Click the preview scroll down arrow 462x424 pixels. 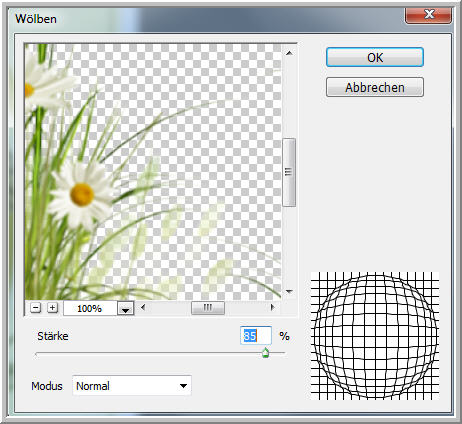tap(289, 292)
